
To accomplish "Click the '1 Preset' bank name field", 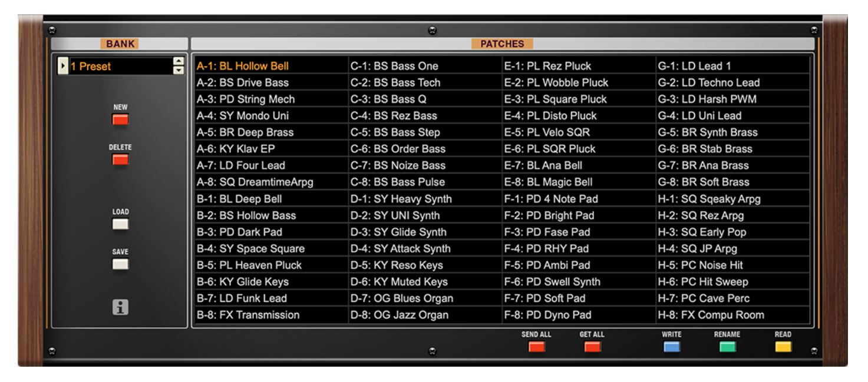I will 120,66.
